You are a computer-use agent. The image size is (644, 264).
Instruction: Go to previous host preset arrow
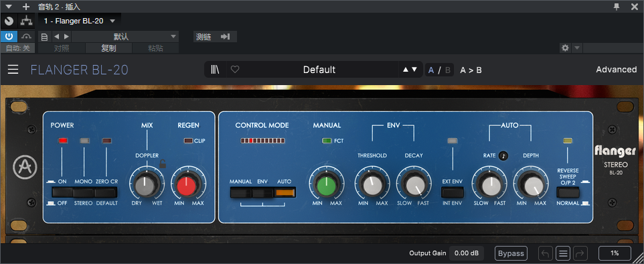pos(57,37)
